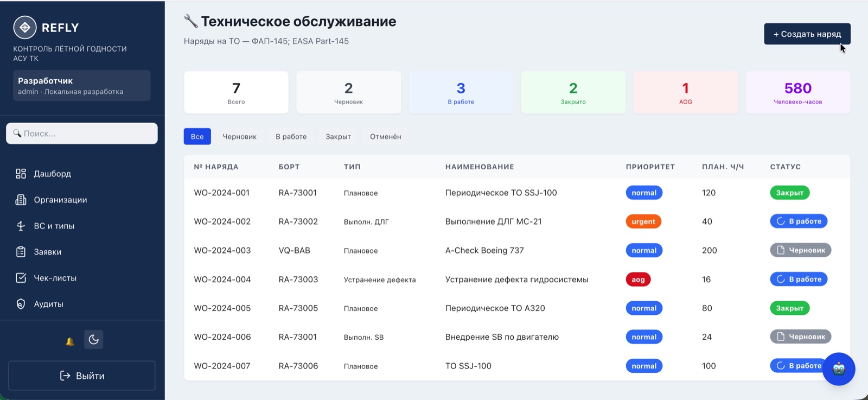The height and width of the screenshot is (400, 868).
Task: Click the shield icon next to Аудиты
Action: 21,304
